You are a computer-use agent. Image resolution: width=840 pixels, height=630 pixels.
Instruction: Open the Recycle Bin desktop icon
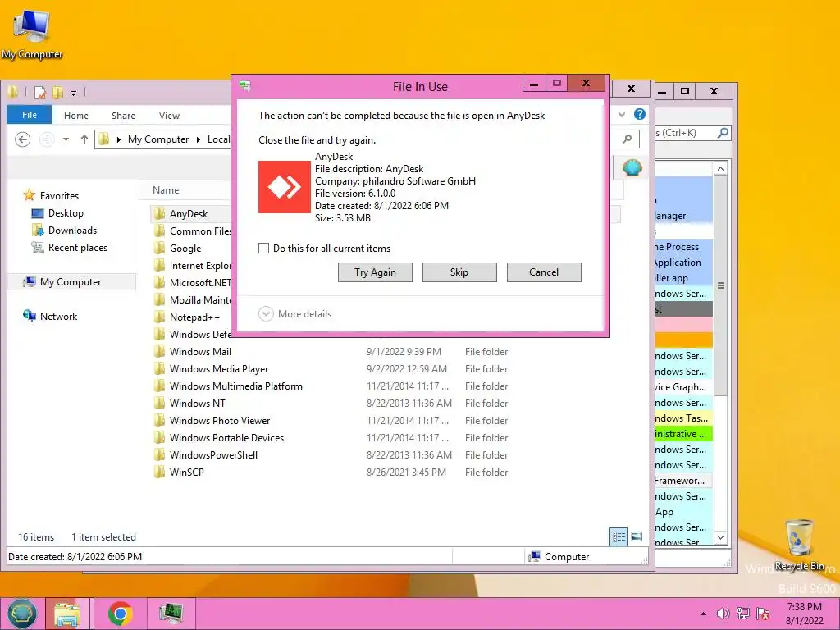(799, 545)
